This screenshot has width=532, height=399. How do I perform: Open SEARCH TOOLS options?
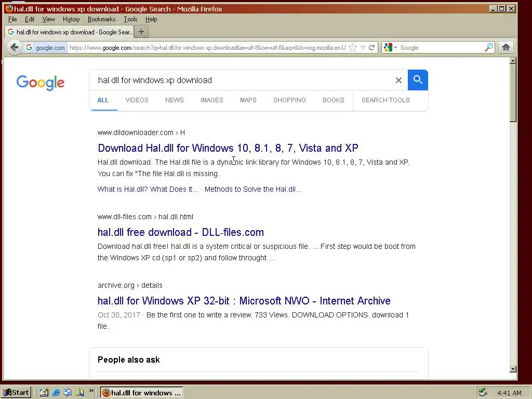pos(385,100)
